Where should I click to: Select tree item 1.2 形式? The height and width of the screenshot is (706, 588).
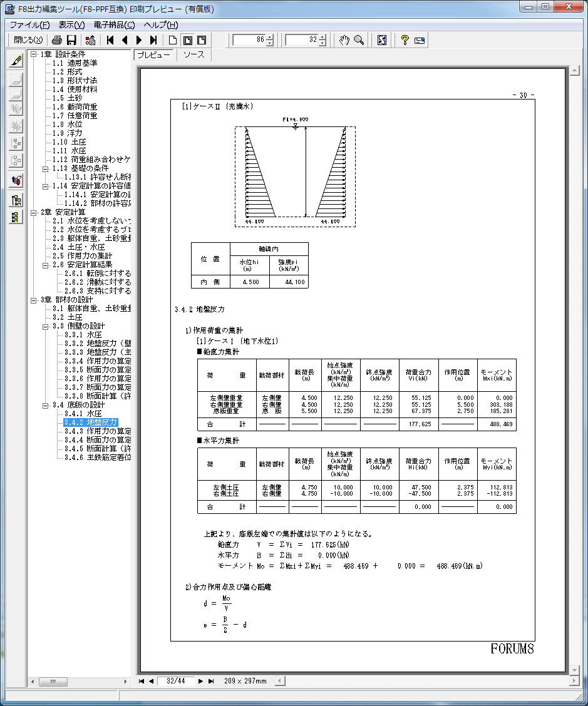(67, 72)
